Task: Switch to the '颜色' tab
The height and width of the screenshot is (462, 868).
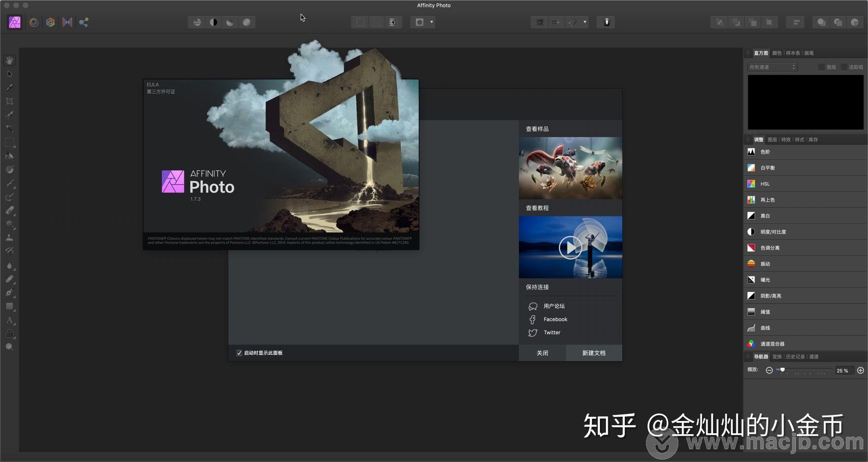Action: click(777, 53)
